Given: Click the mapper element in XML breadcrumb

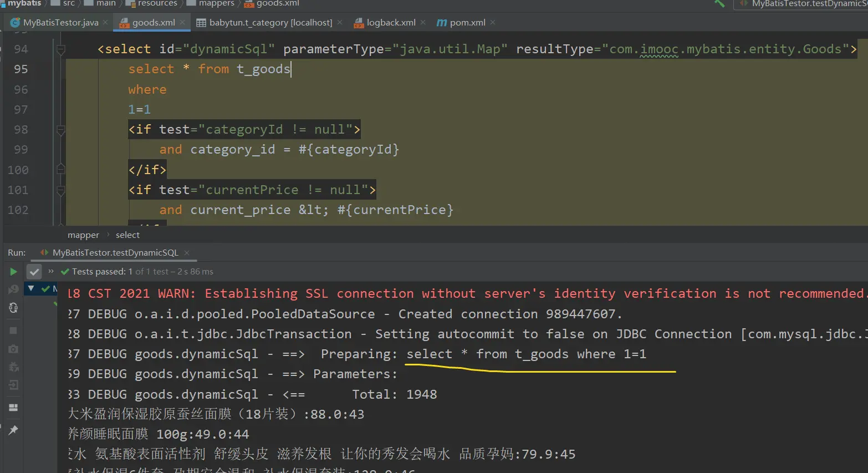Looking at the screenshot, I should [83, 235].
